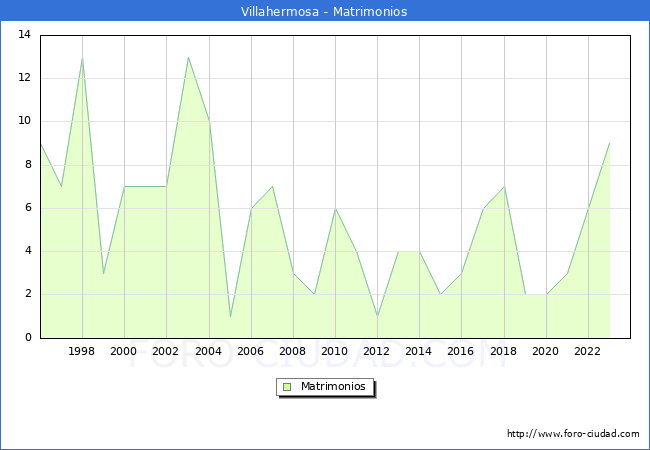The image size is (650, 450).
Task: Click the y-axis value 12
Action: [25, 77]
